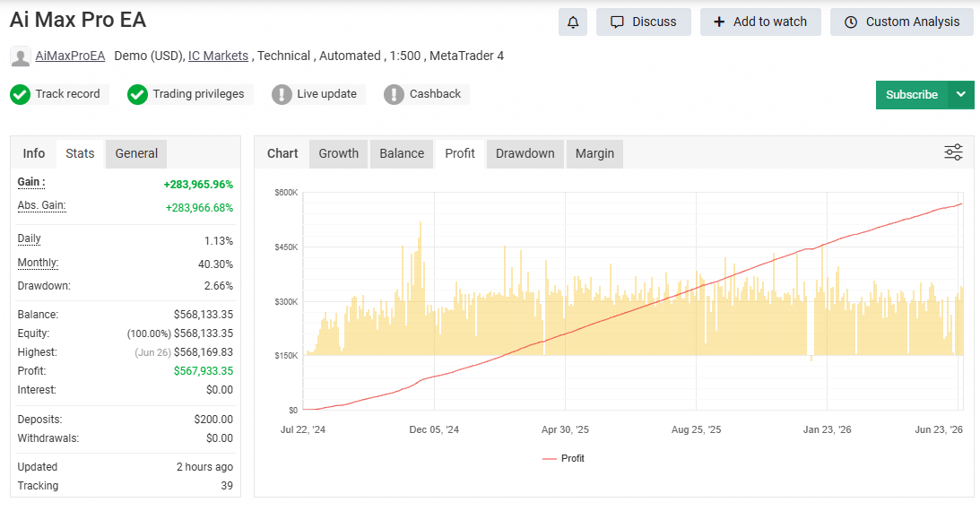980x511 pixels.
Task: Switch to the Balance chart tab
Action: [402, 153]
